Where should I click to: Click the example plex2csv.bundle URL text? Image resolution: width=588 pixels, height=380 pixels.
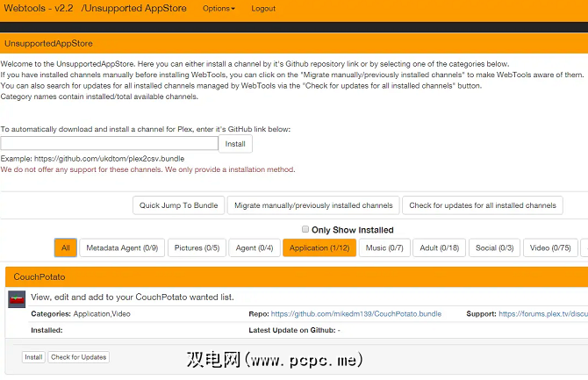pos(109,159)
